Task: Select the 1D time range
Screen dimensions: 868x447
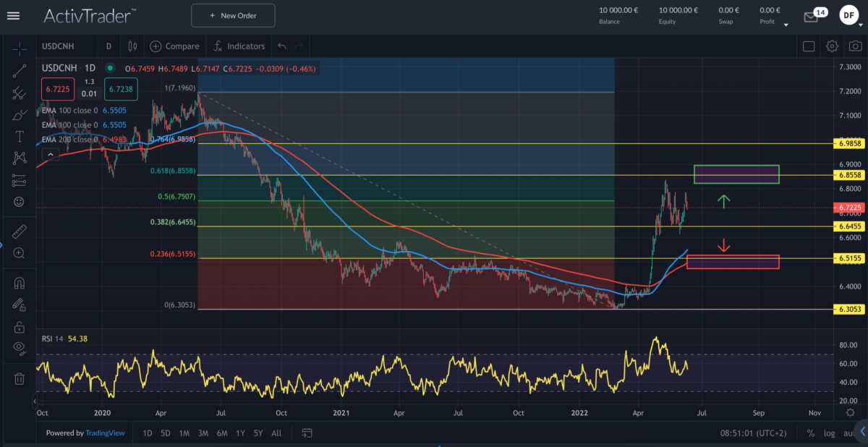Action: click(x=148, y=433)
